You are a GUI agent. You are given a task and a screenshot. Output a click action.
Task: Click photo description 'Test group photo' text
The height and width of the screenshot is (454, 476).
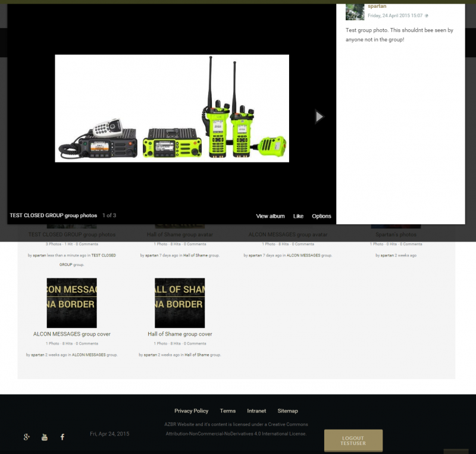[x=399, y=35]
